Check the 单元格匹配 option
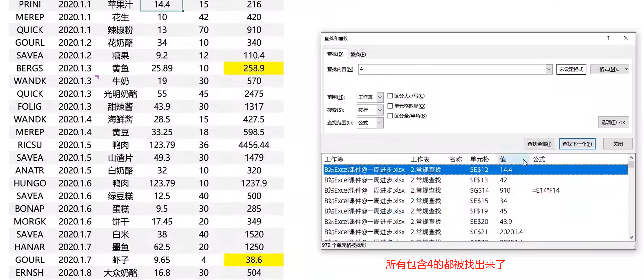Viewport: 644px width, 280px height. [x=390, y=106]
